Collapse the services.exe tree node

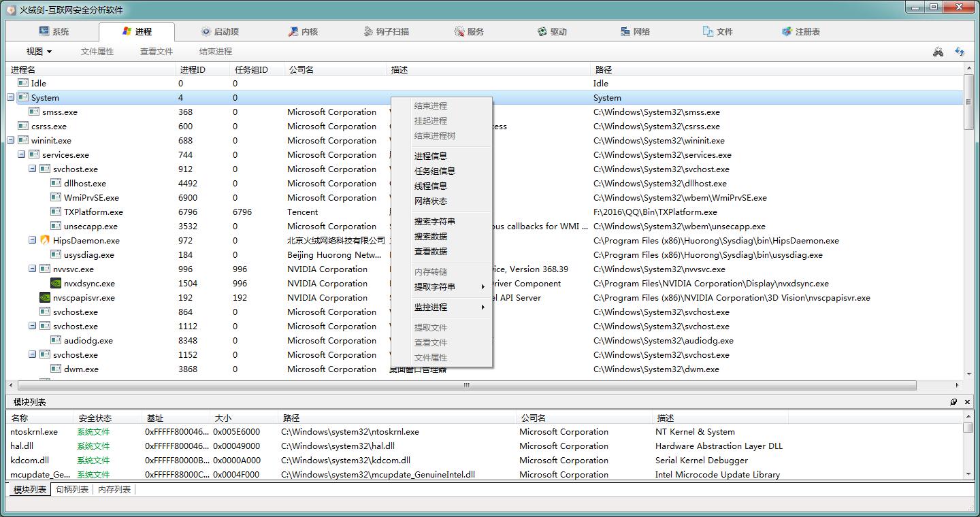[22, 154]
